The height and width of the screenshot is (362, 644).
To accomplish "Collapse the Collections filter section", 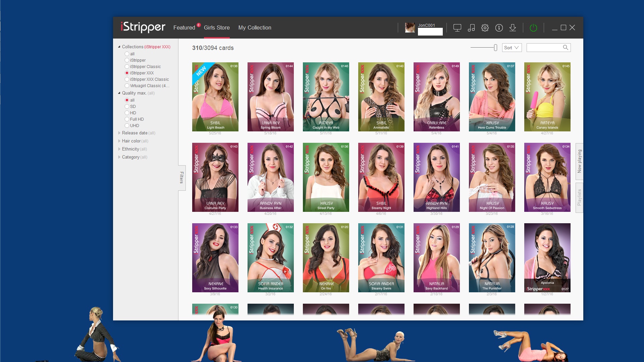I will pyautogui.click(x=119, y=47).
